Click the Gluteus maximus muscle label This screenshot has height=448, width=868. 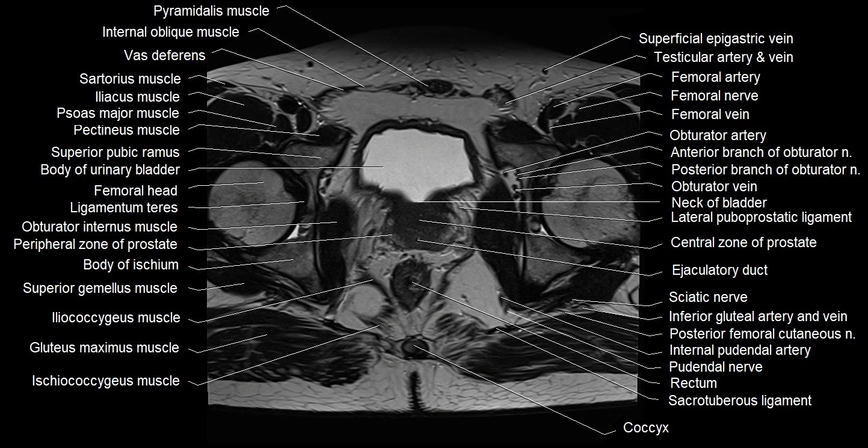(x=105, y=348)
